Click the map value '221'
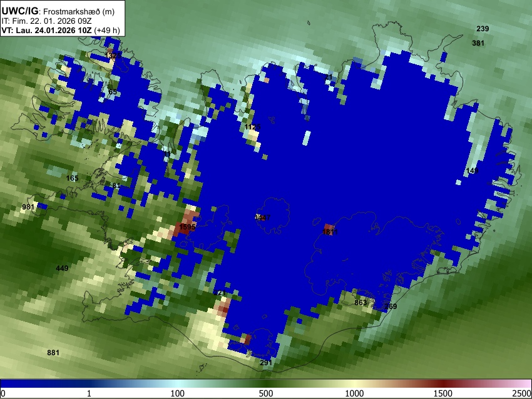Image resolution: width=532 pixels, height=399 pixels. pyautogui.click(x=220, y=293)
